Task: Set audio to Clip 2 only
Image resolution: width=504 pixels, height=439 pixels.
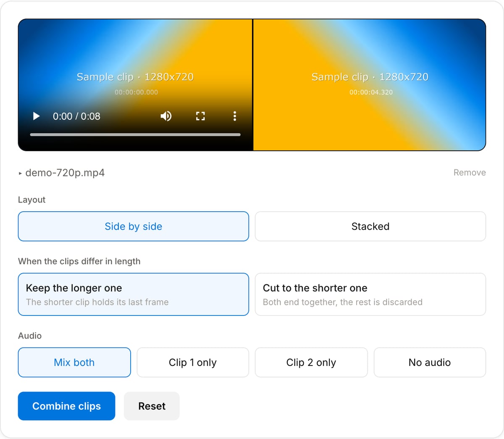Action: point(311,363)
